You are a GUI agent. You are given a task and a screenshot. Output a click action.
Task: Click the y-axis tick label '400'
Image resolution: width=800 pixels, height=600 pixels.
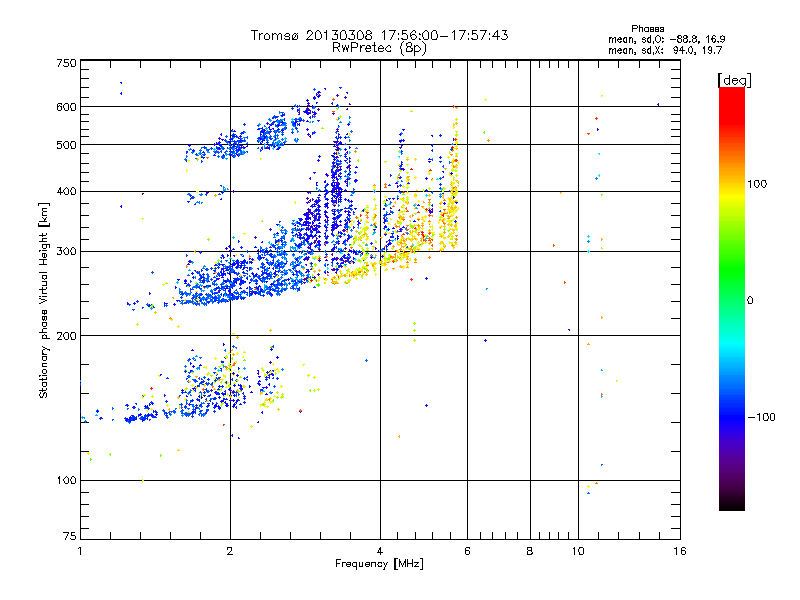[66, 192]
